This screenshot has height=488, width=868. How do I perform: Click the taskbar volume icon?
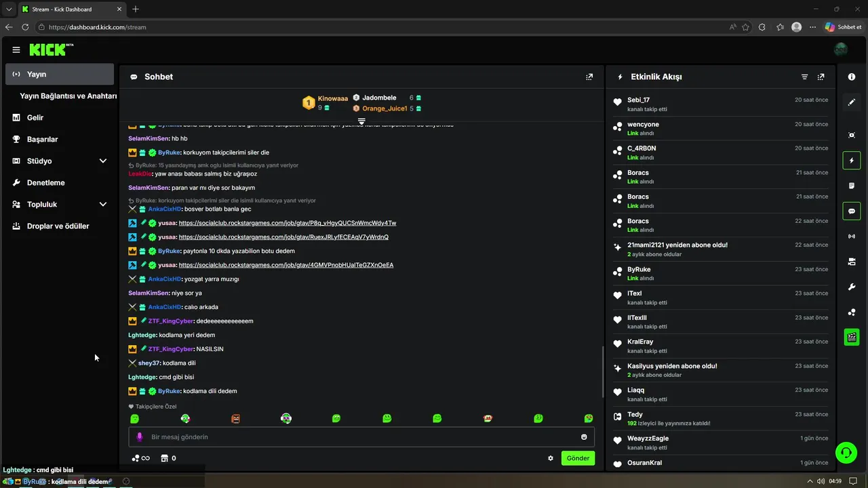tap(821, 481)
